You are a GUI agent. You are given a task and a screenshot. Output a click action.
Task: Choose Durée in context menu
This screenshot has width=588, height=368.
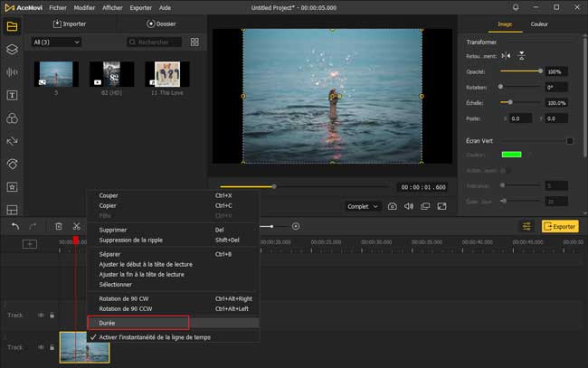pyautogui.click(x=174, y=323)
